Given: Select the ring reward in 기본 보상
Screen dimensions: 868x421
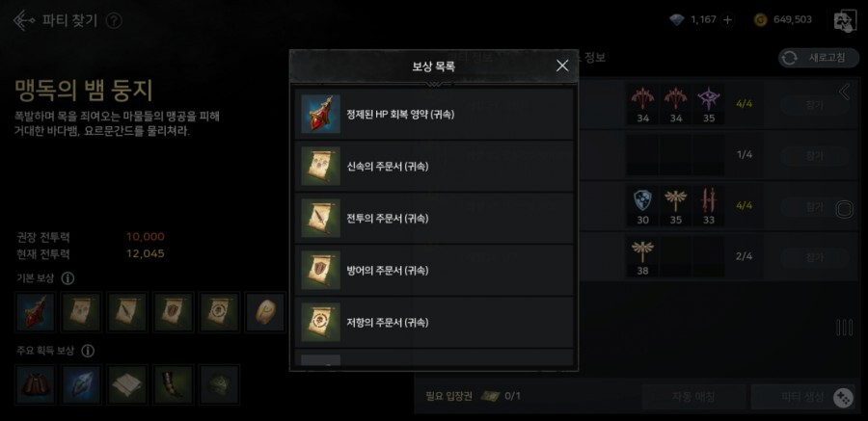Looking at the screenshot, I should [266, 312].
